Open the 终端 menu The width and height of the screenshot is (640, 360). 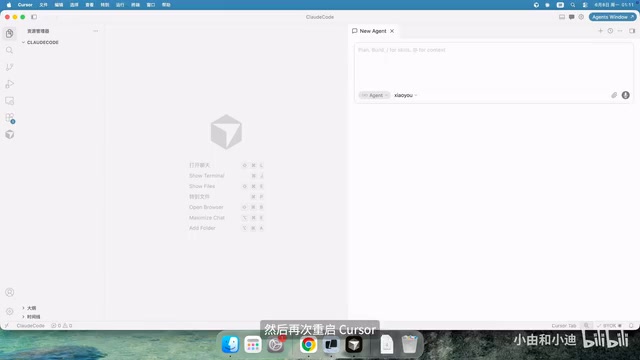pyautogui.click(x=136, y=5)
